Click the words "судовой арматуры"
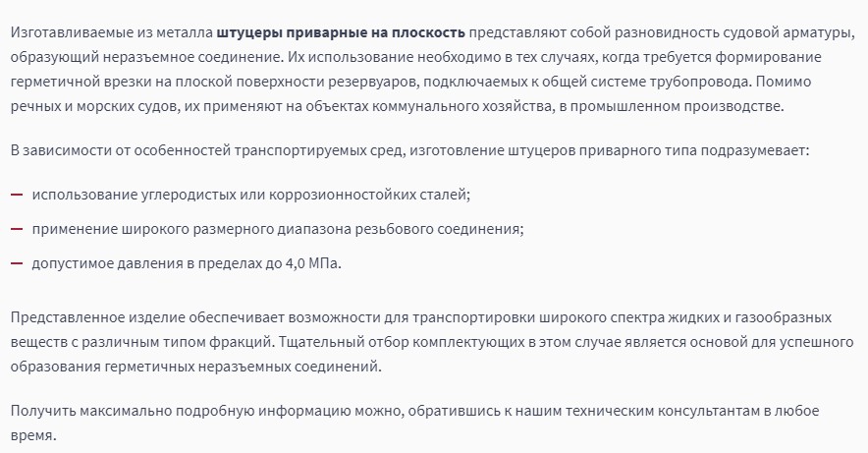 tap(787, 33)
